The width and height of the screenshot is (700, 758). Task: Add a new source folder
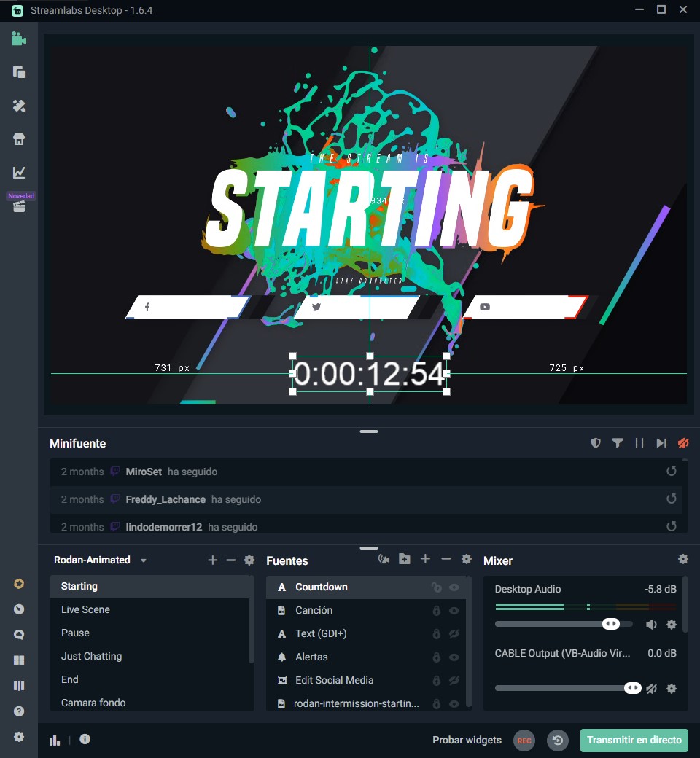tap(405, 560)
